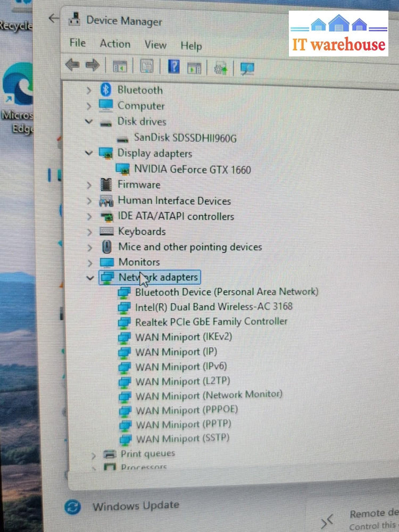Click the Settings back arrow behind Device Manager
The height and width of the screenshot is (532, 399).
53,18
